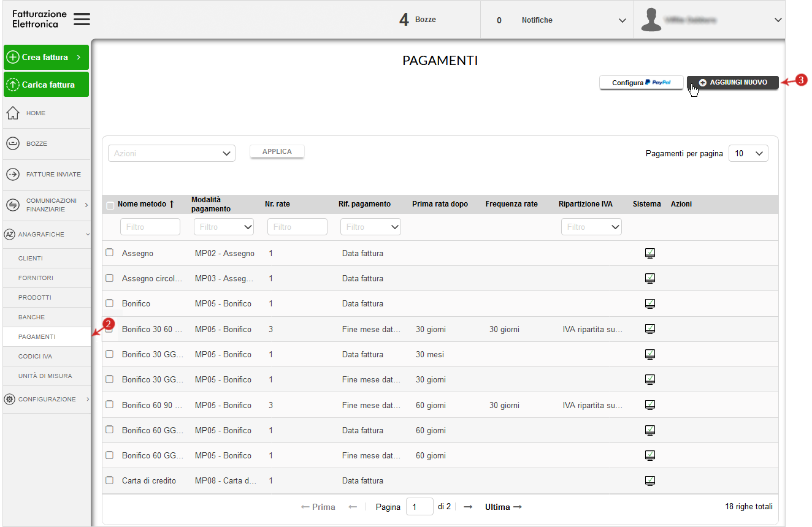Image resolution: width=812 pixels, height=527 pixels.
Task: Open the hamburger menu icon
Action: tap(82, 20)
